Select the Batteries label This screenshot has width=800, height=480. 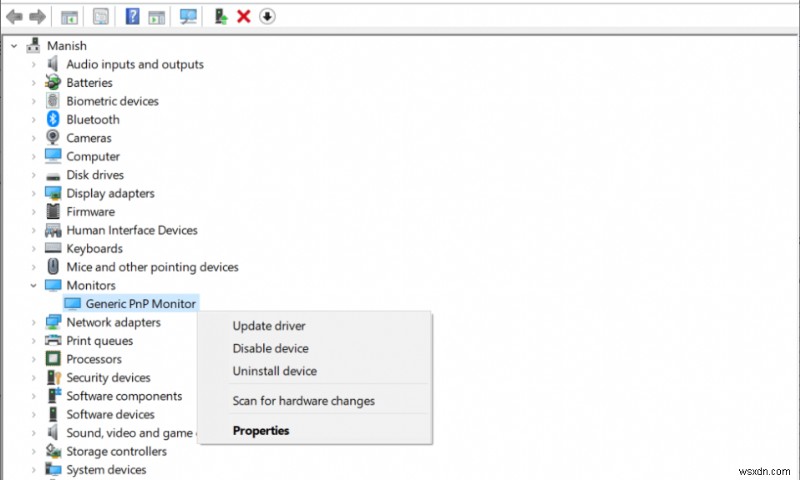click(x=89, y=83)
